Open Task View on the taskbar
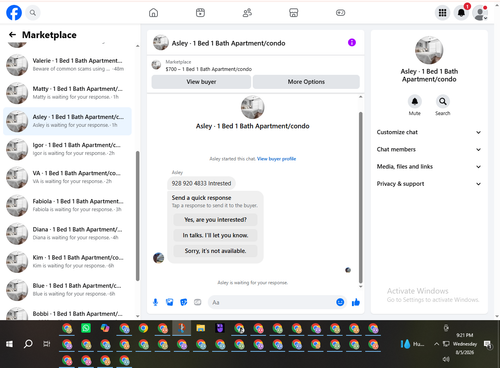 47,344
